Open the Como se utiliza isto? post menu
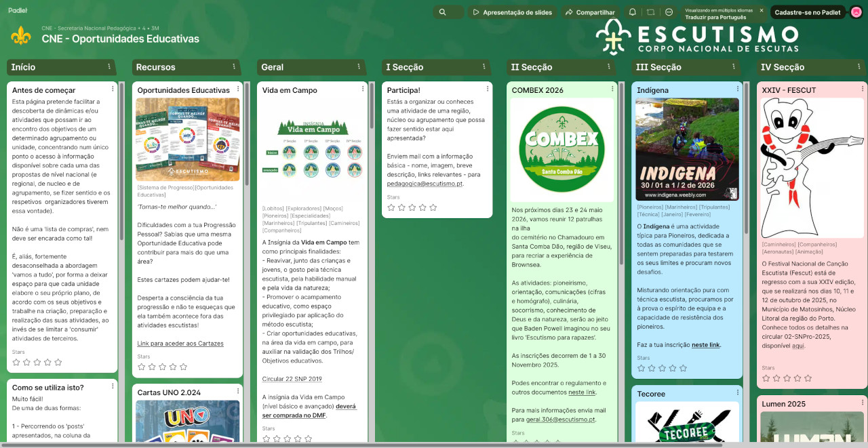The width and height of the screenshot is (868, 448). tap(112, 386)
